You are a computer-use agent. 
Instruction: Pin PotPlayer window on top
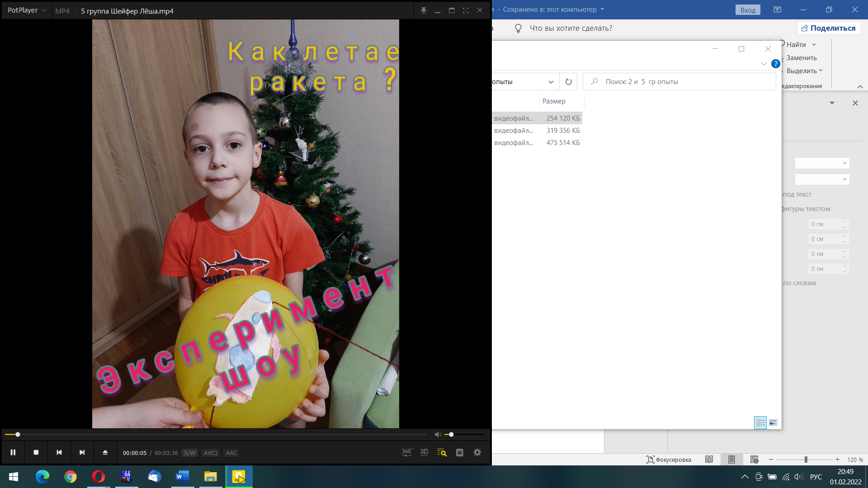point(424,10)
